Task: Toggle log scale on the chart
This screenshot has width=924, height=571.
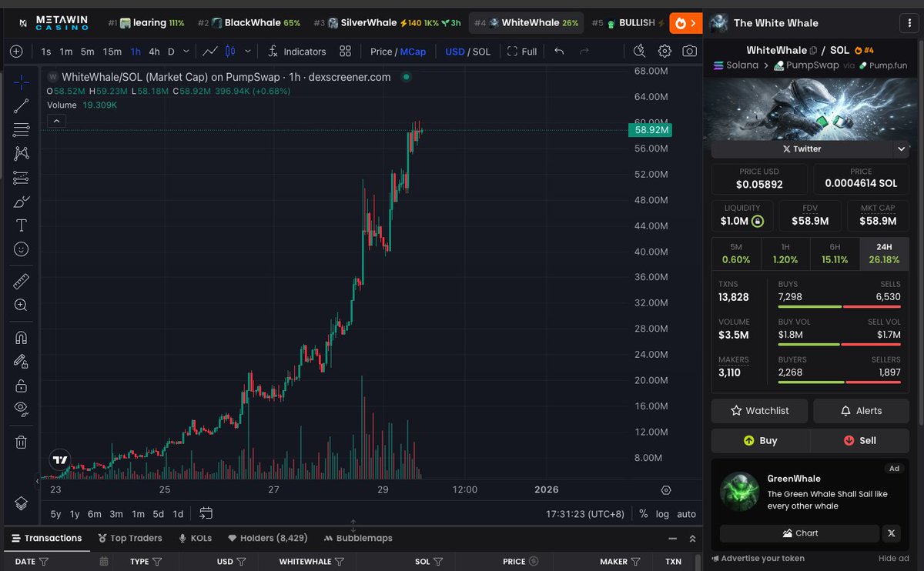Action: [x=662, y=514]
